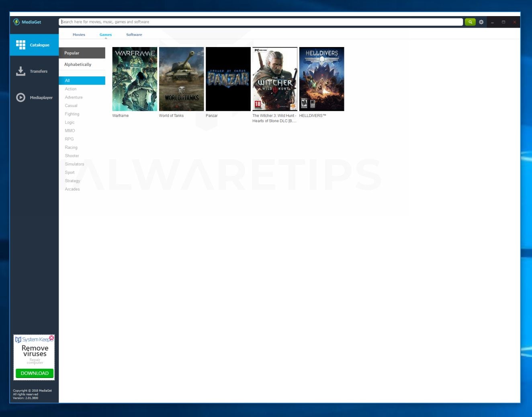
Task: Open The Witcher 3 cover thumbnail
Action: point(275,79)
